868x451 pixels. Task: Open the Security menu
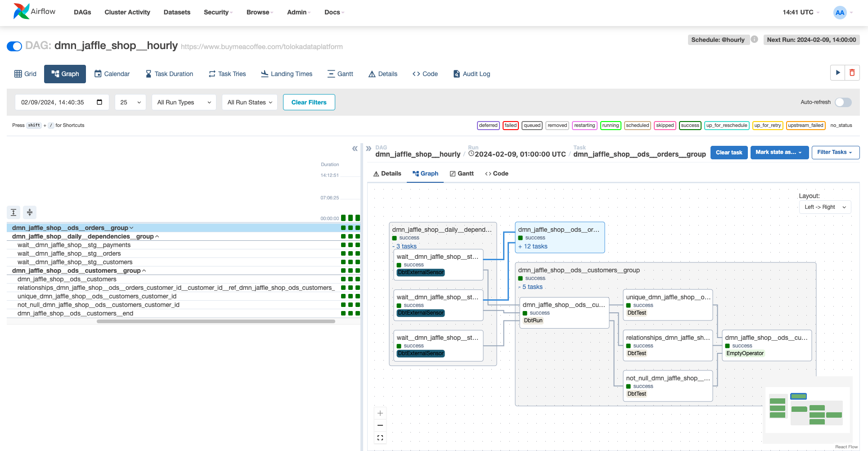tap(218, 12)
